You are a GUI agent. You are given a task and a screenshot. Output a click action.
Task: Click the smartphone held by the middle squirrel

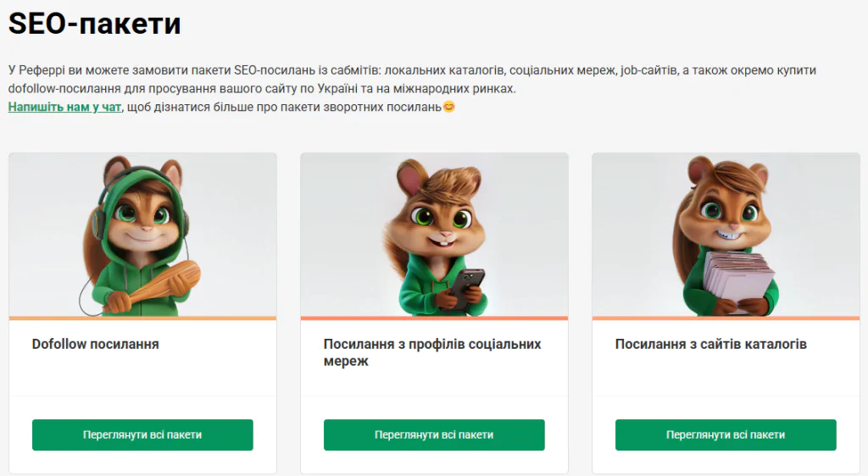tap(468, 288)
